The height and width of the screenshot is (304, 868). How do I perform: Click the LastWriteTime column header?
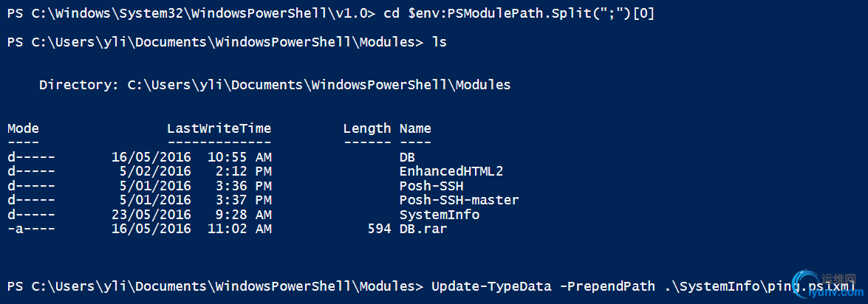coord(219,128)
